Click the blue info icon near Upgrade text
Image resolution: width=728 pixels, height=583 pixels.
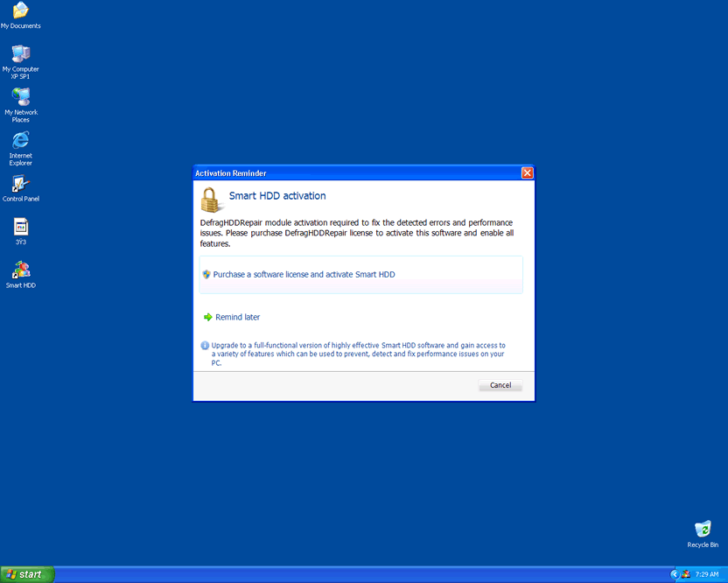[205, 346]
